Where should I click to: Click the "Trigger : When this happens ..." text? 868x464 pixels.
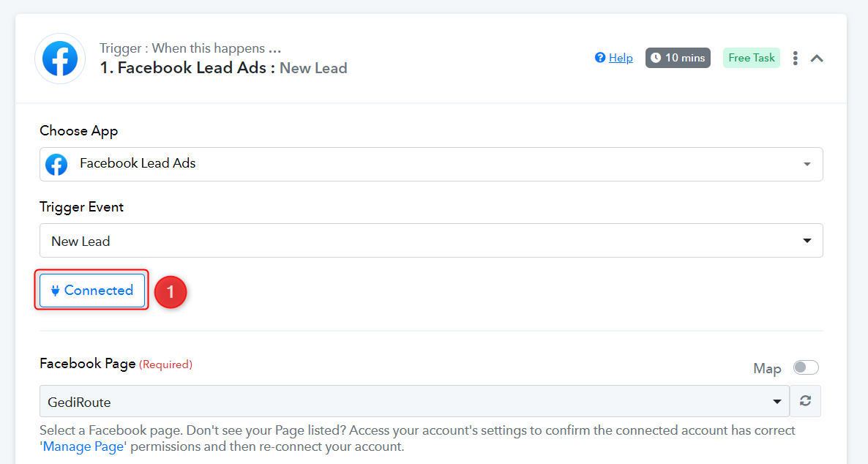[x=190, y=48]
